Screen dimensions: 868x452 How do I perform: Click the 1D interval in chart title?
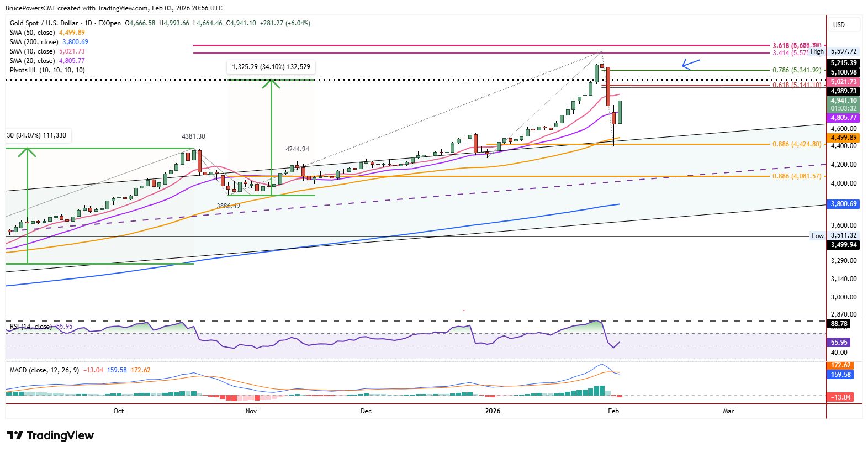click(x=88, y=23)
